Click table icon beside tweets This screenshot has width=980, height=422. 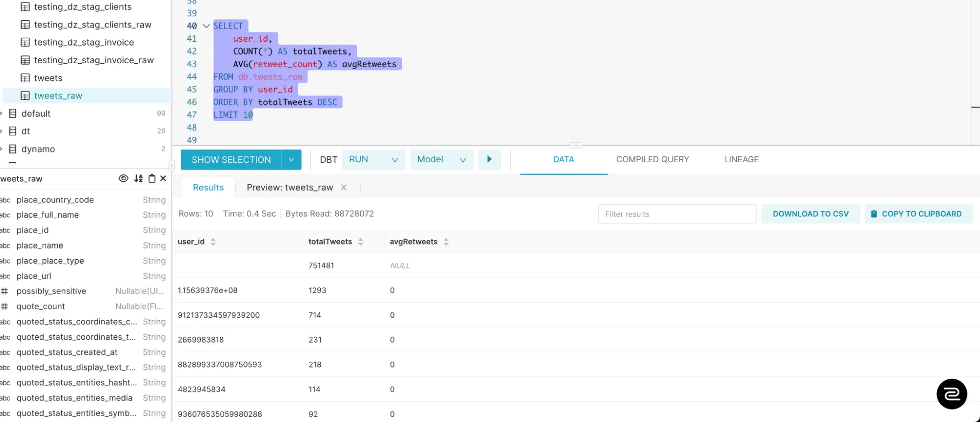pyautogui.click(x=25, y=78)
